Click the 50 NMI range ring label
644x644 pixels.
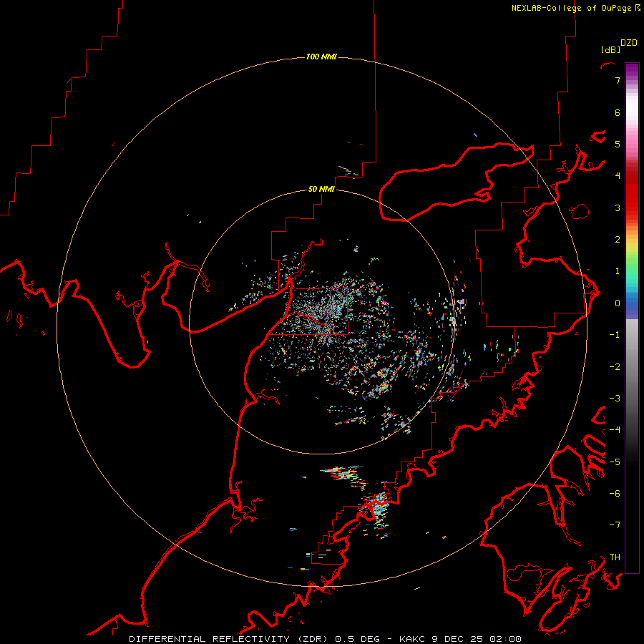(x=321, y=189)
